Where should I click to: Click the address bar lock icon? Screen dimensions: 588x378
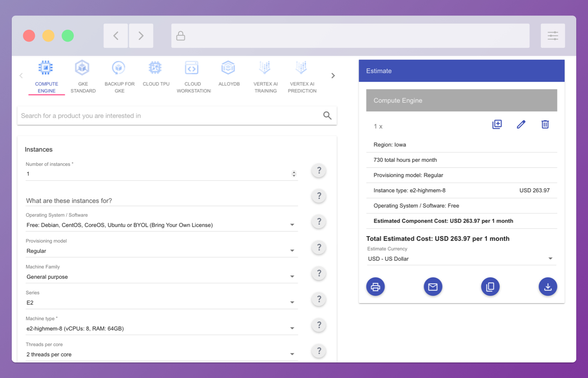[181, 36]
